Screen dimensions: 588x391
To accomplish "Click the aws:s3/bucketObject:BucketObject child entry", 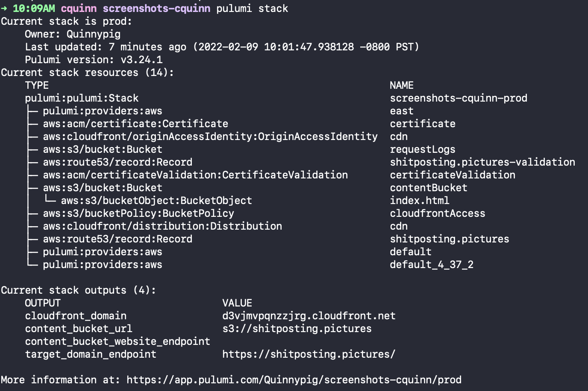I will (x=156, y=201).
